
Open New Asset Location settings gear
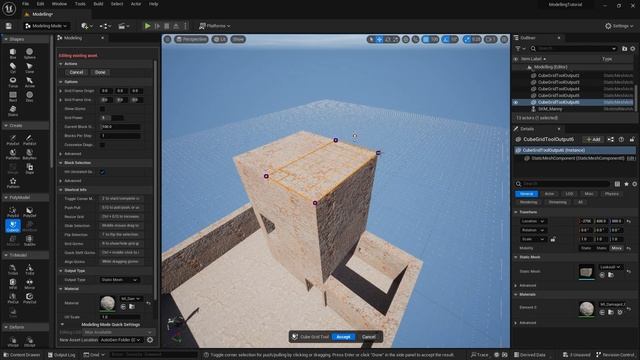click(x=150, y=340)
